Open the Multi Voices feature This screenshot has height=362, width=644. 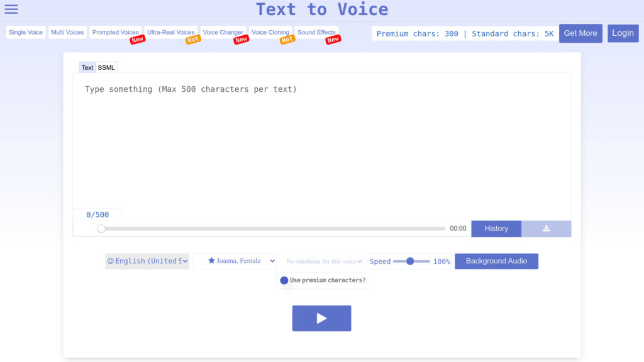(67, 32)
